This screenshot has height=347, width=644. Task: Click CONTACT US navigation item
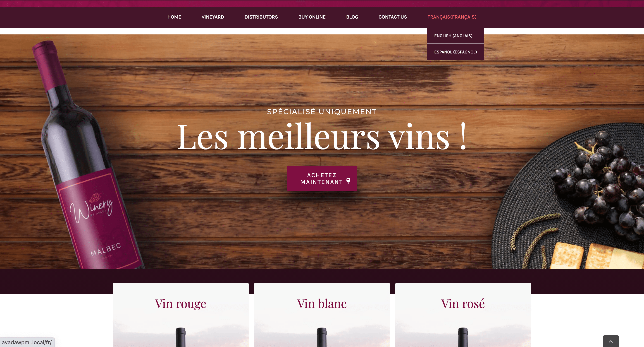click(x=392, y=17)
